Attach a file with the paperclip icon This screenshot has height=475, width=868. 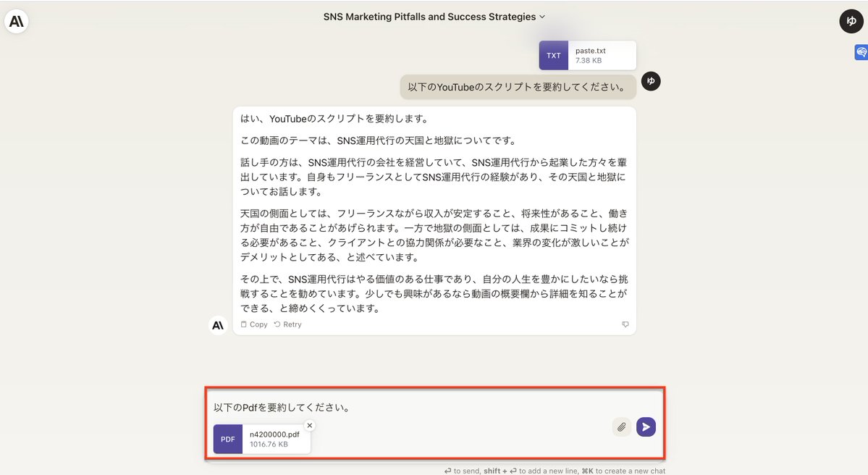click(x=622, y=426)
